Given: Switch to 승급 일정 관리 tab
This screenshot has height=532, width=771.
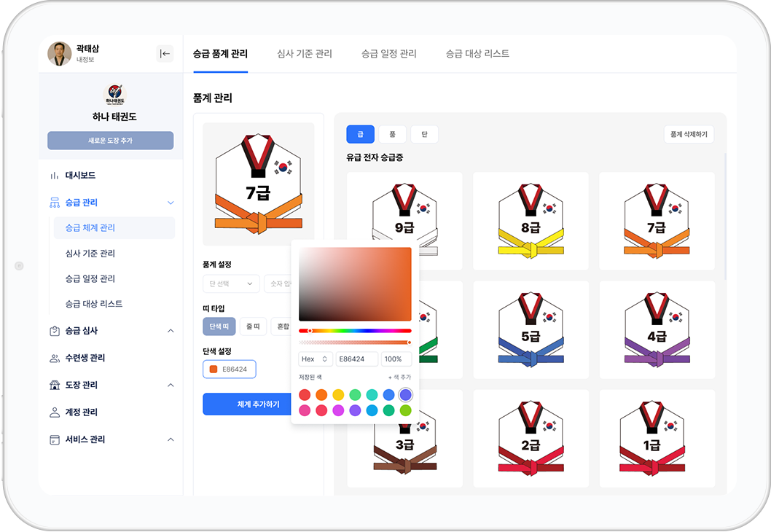Looking at the screenshot, I should tap(389, 54).
